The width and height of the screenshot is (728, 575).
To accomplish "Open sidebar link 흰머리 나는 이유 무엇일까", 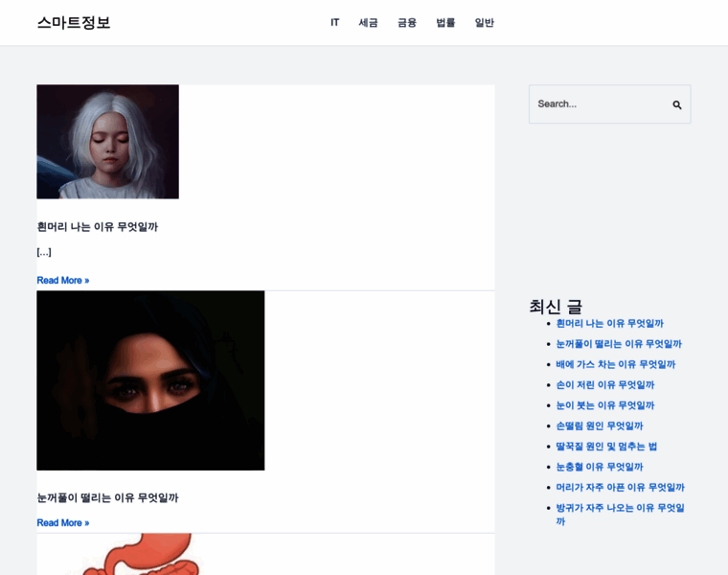I will 609,323.
